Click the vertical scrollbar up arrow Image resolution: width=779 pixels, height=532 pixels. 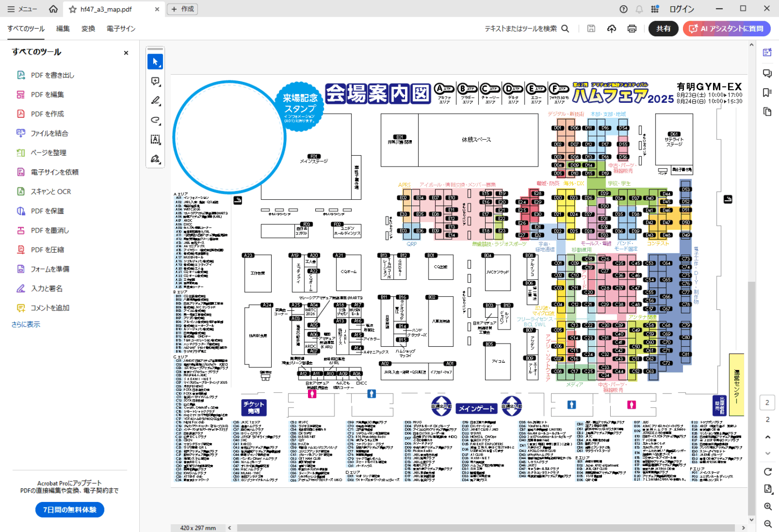click(x=751, y=45)
